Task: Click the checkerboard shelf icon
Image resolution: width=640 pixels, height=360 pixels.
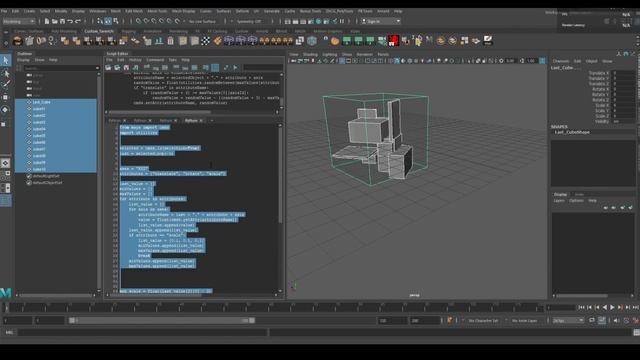Action: pyautogui.click(x=206, y=41)
